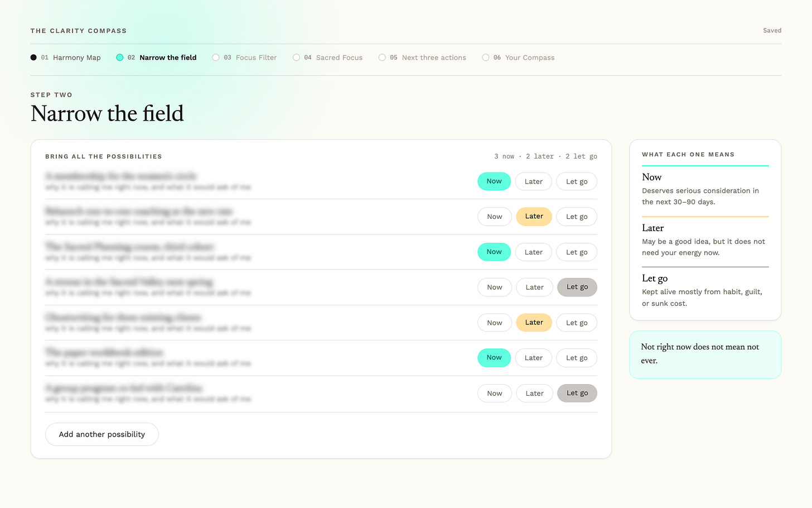Set the seventh possibility to Now

[495, 394]
